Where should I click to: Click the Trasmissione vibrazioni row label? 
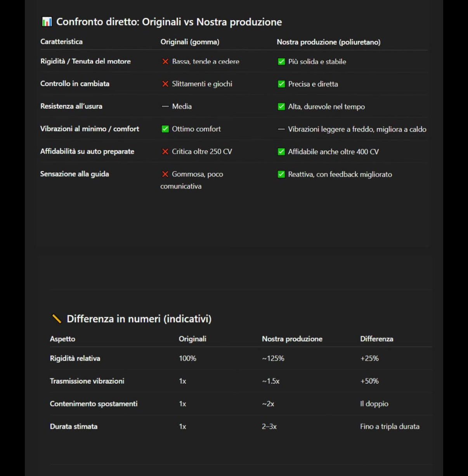(87, 381)
